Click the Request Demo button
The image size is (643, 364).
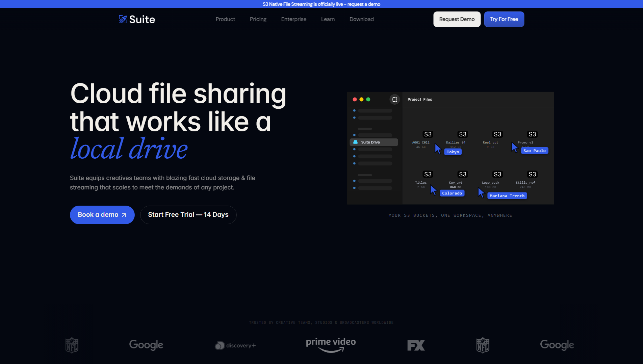point(457,19)
